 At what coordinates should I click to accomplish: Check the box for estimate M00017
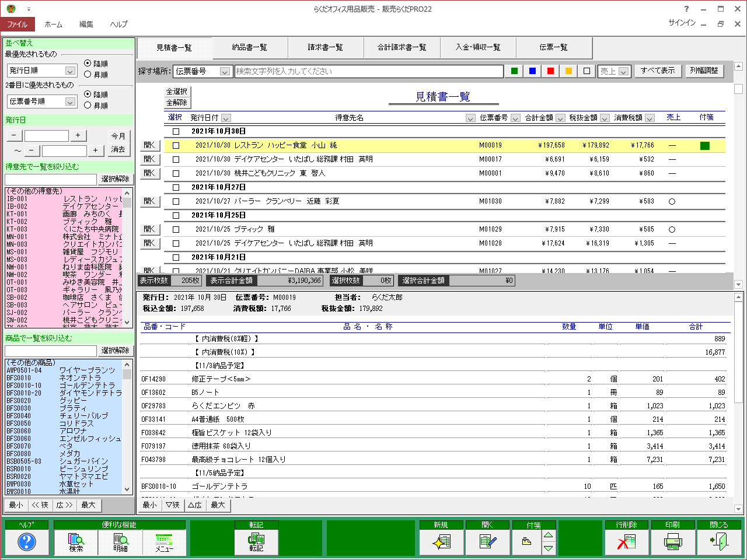tap(176, 159)
